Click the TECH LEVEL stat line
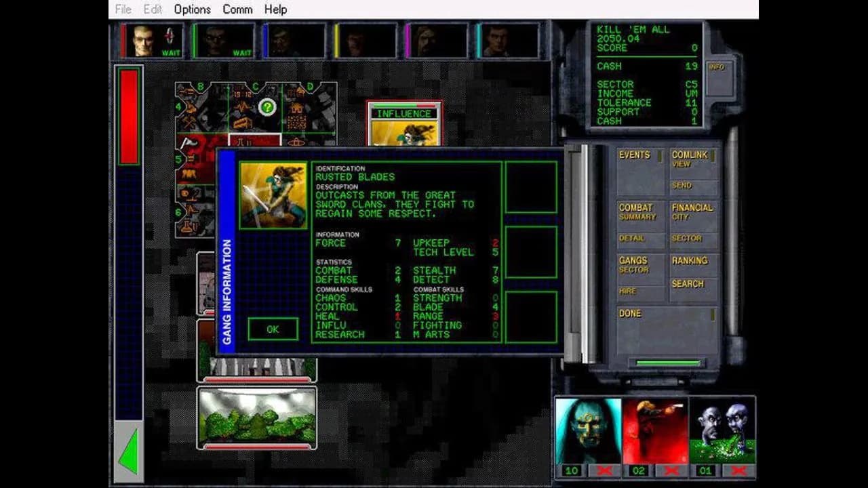 (x=456, y=252)
